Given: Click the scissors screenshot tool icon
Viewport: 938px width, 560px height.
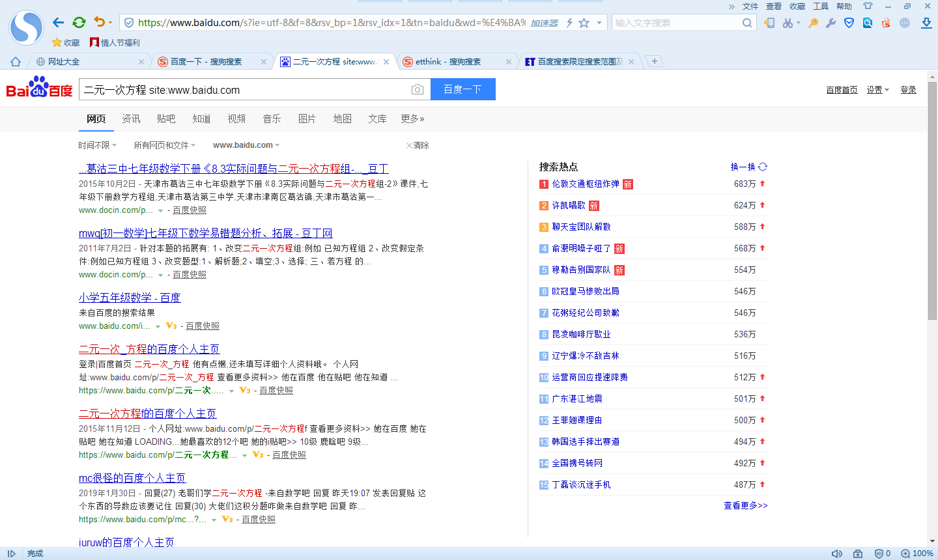Looking at the screenshot, I should 788,23.
